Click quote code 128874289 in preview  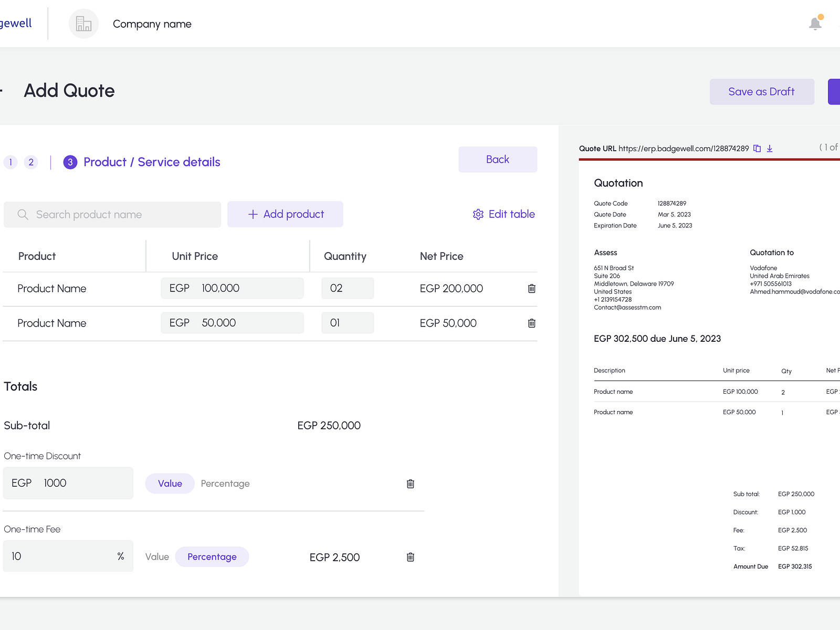point(672,203)
